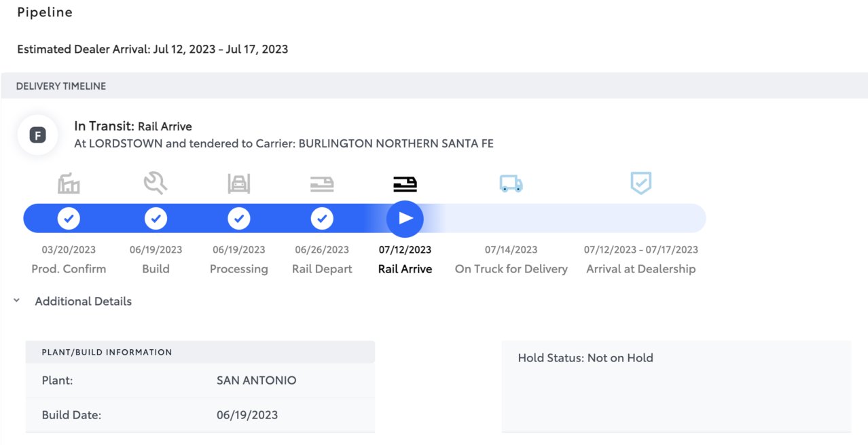Click the Build stage checkmark circle
Viewport: 868px width, 445px height.
pyautogui.click(x=156, y=219)
